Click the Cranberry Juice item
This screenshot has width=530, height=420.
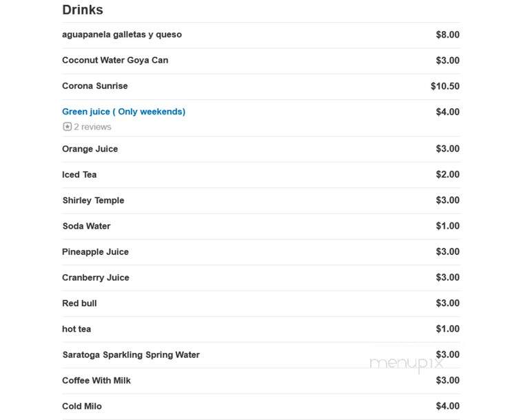click(x=96, y=277)
